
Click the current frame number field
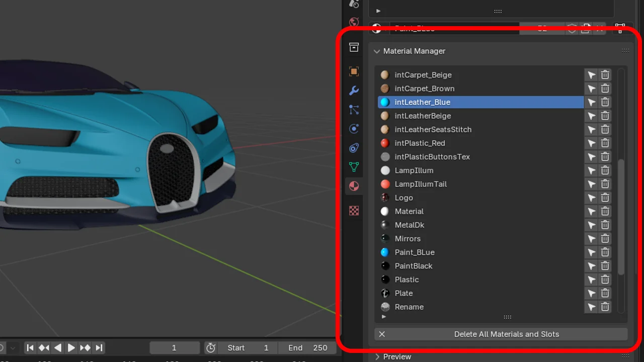(x=174, y=348)
